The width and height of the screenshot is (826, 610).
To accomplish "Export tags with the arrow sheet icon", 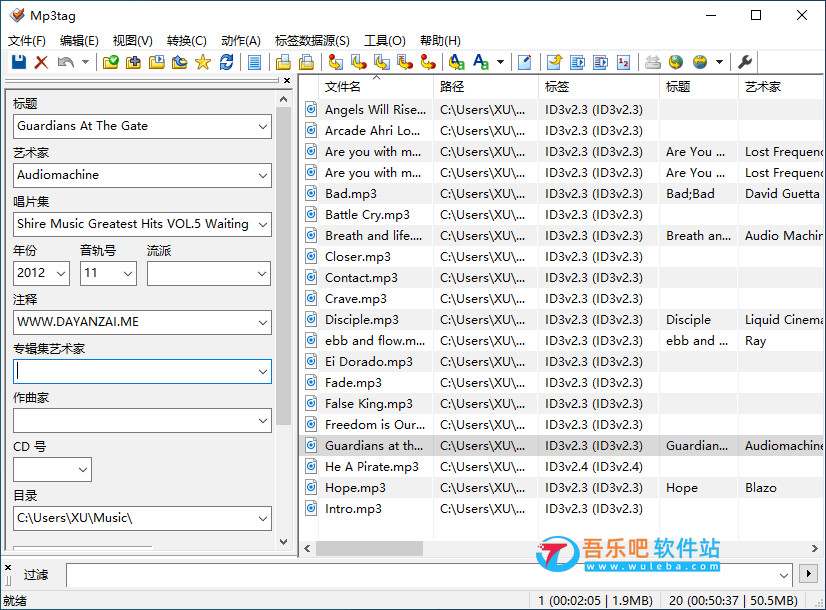I will 554,62.
